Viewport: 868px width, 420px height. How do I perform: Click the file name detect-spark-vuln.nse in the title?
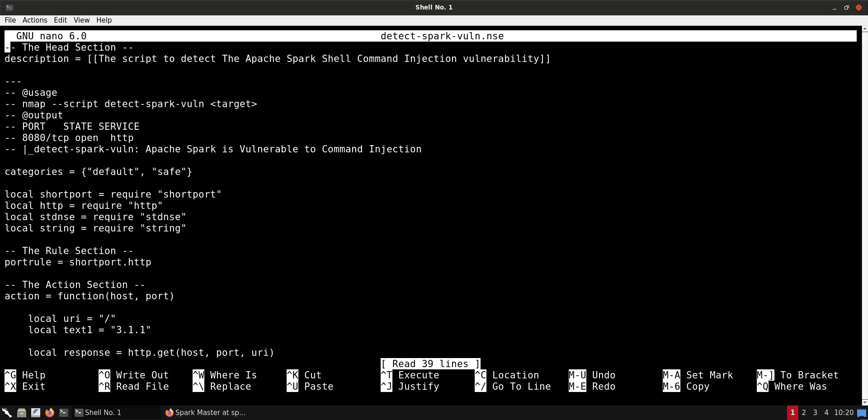click(442, 36)
